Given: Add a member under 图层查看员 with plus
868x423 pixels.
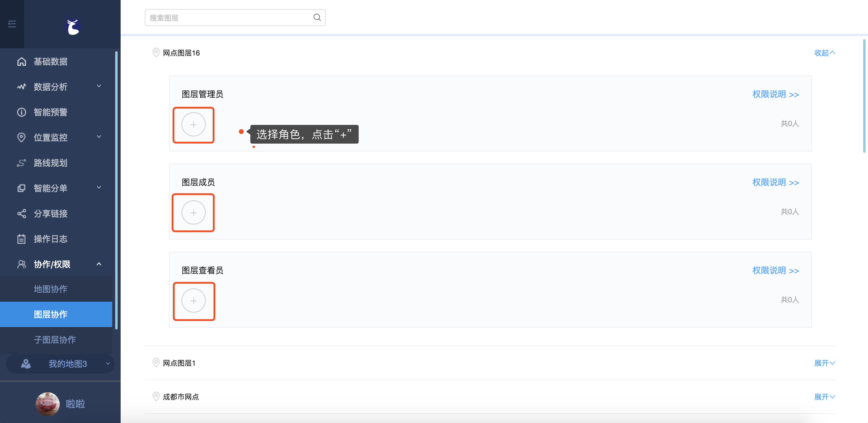Looking at the screenshot, I should click(x=193, y=301).
